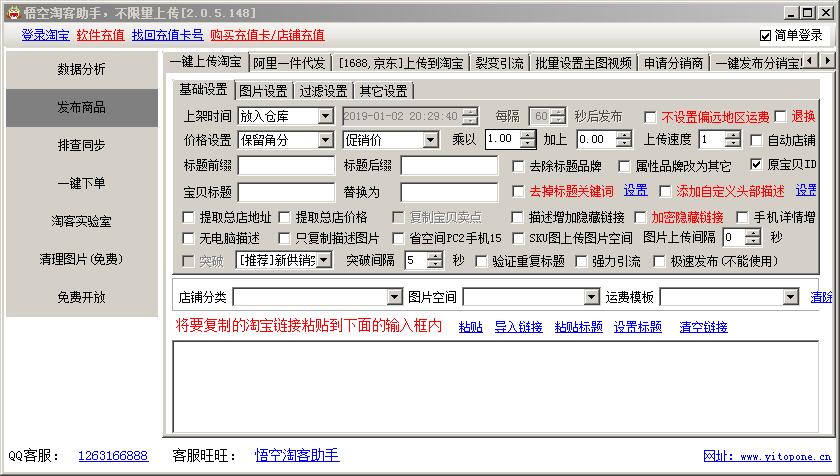Toggle the 简单登录 checkbox
This screenshot has width=840, height=476.
pos(765,36)
